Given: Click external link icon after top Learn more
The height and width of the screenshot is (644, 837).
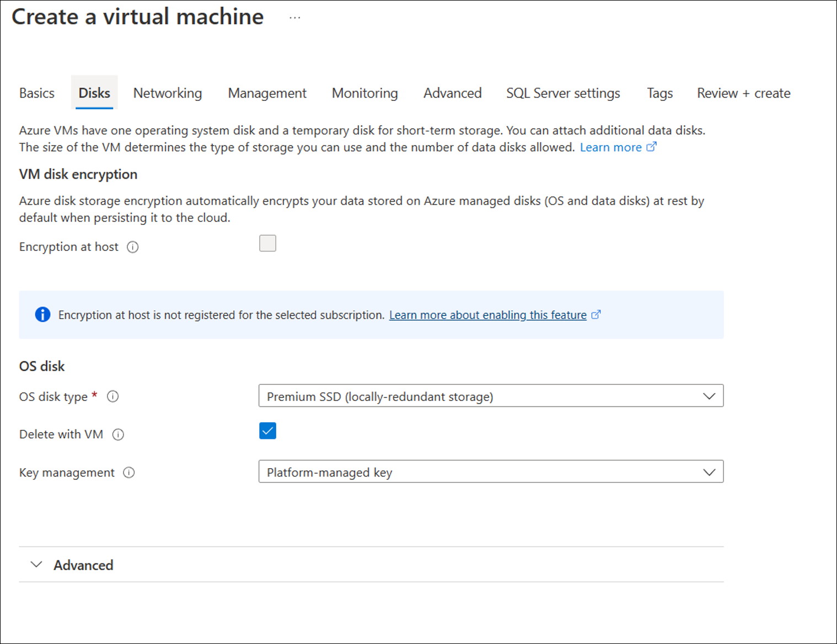Looking at the screenshot, I should point(651,147).
